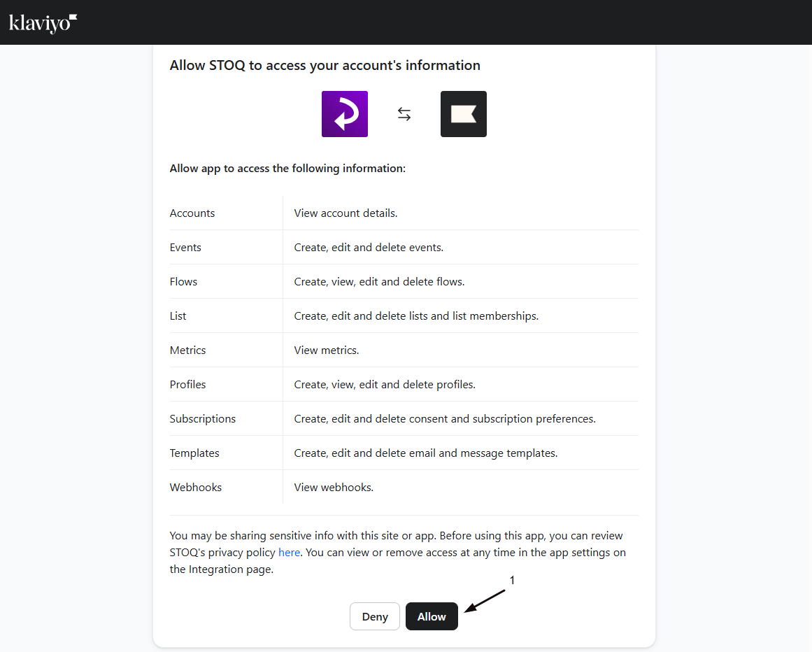Click 'Create, edit and delete events.' text
This screenshot has width=812, height=652.
pyautogui.click(x=369, y=247)
